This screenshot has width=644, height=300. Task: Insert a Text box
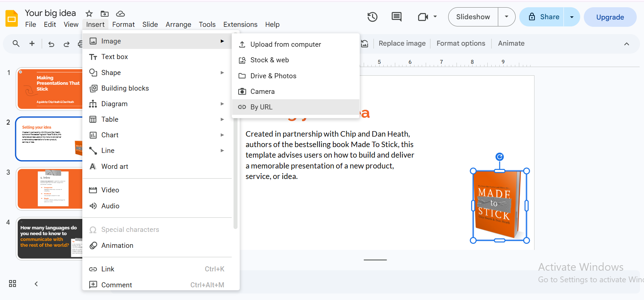(157, 57)
